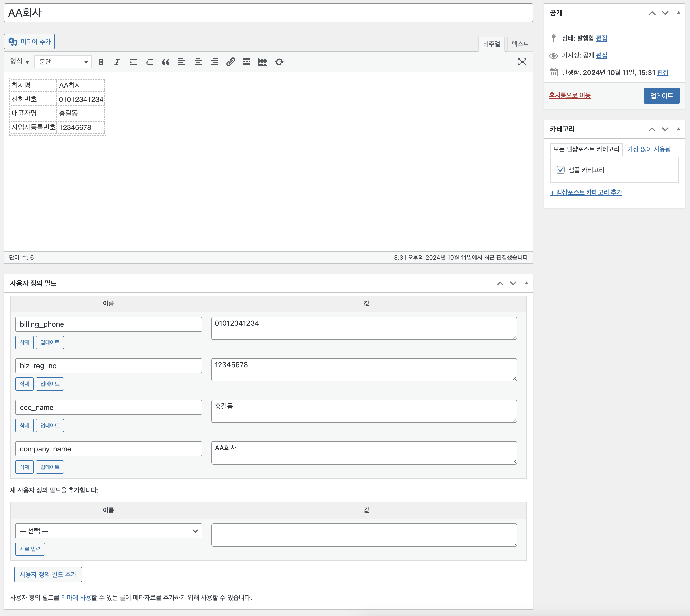Click the 사용자 정의 필드 추가 button
690x616 pixels.
coord(48,575)
